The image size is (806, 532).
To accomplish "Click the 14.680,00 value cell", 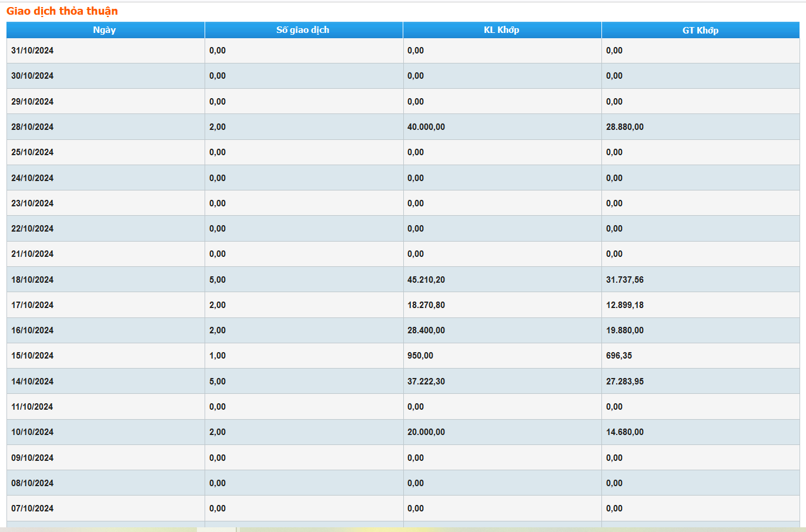I will pyautogui.click(x=625, y=432).
